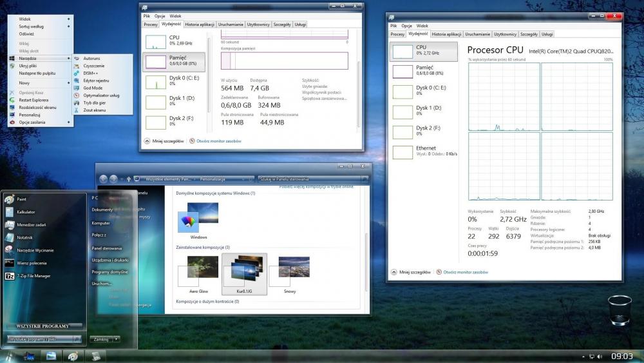Switch to Procesy tab in right Task Manager

pyautogui.click(x=397, y=34)
